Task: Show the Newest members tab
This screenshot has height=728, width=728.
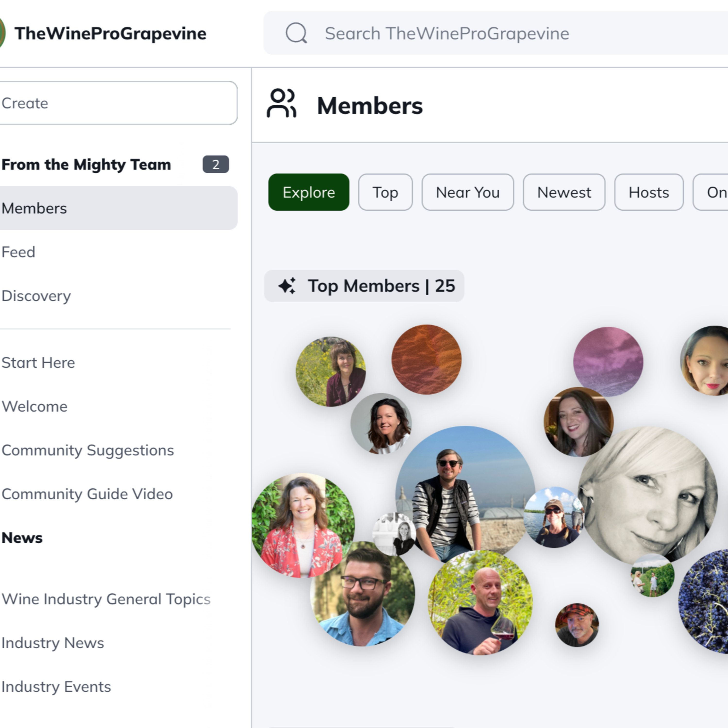Action: [x=564, y=192]
